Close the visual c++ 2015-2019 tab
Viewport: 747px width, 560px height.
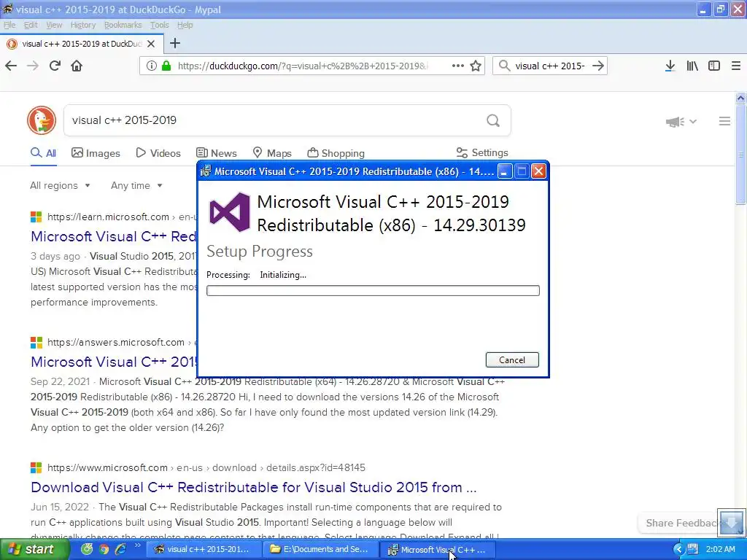click(151, 44)
